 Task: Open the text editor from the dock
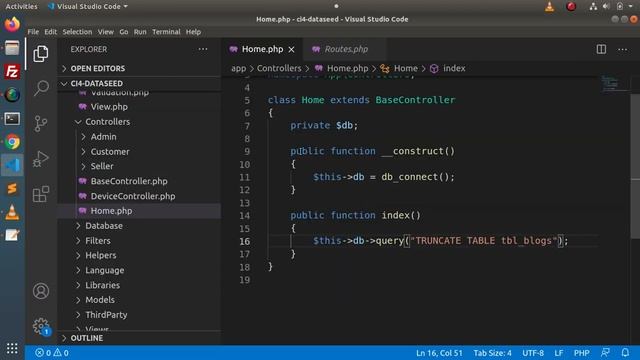pyautogui.click(x=12, y=235)
